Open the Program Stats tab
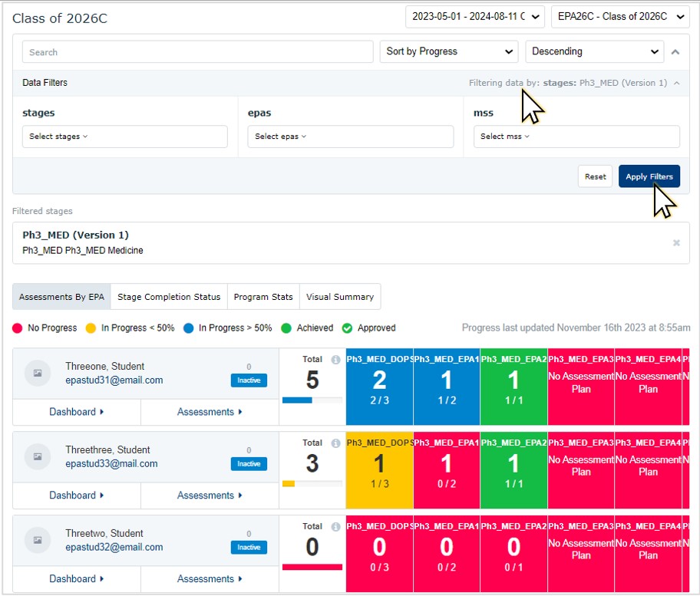The width and height of the screenshot is (700, 596). pyautogui.click(x=263, y=297)
